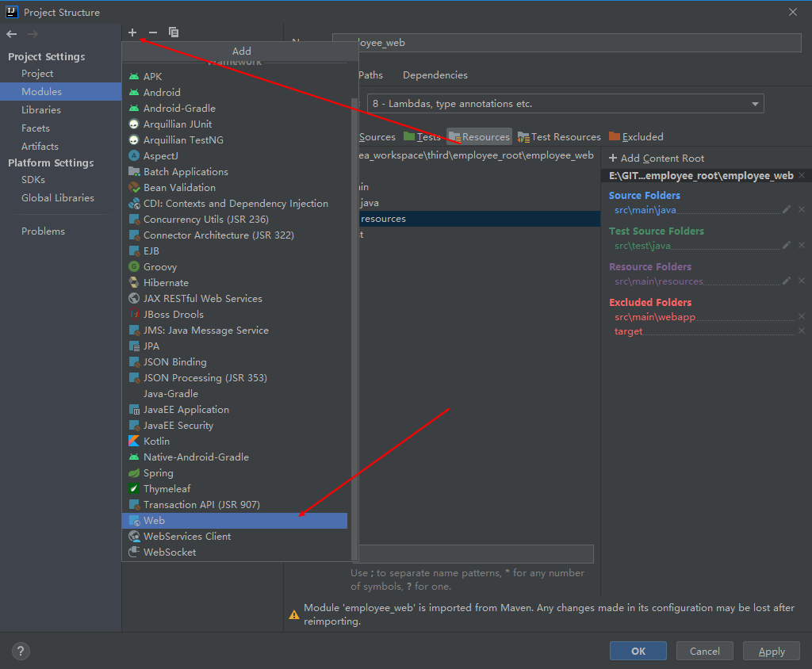The image size is (812, 669).
Task: Pick APK from the framework list
Action: coord(235,76)
